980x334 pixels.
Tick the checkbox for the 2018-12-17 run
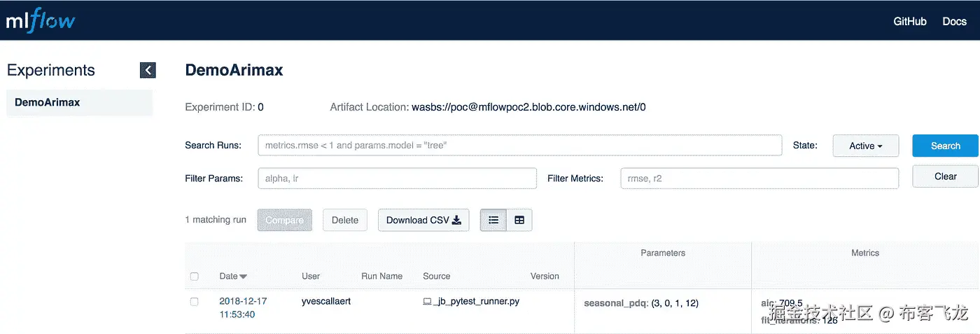pos(195,302)
